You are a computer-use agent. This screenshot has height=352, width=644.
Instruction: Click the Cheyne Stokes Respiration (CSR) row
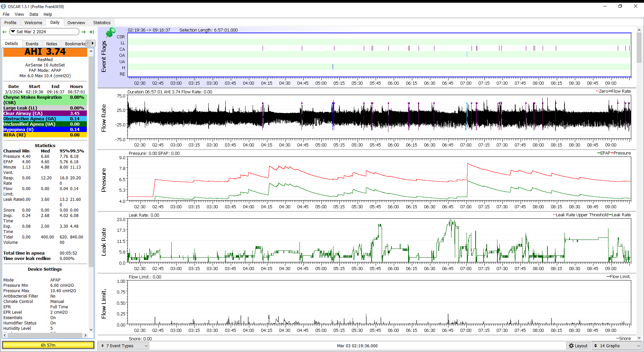(x=45, y=100)
